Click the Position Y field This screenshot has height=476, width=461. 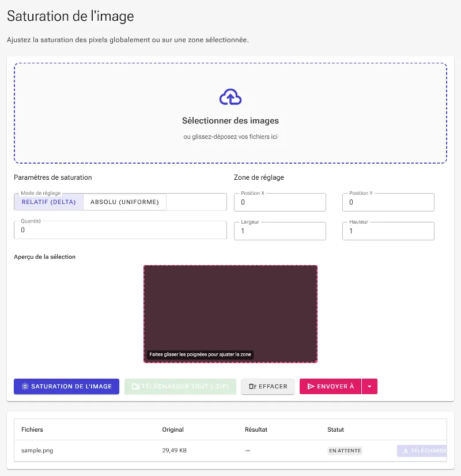(x=388, y=202)
